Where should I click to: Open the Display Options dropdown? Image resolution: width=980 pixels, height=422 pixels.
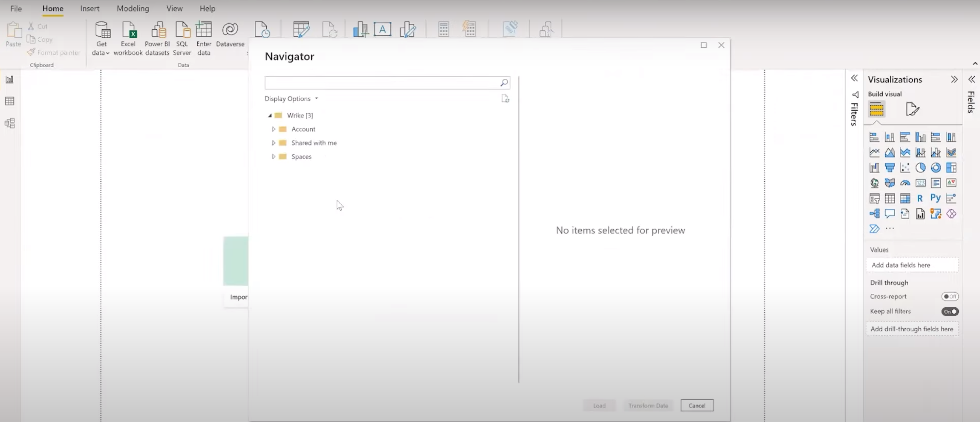[291, 99]
